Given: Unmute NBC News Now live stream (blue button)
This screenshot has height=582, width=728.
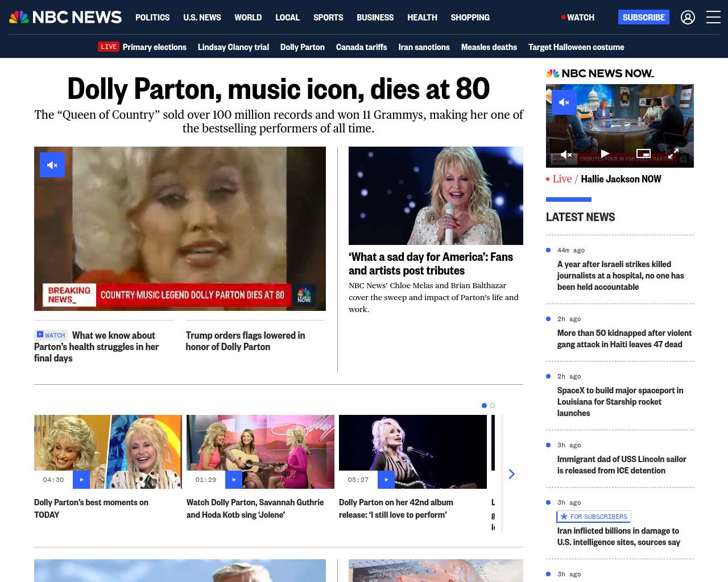Looking at the screenshot, I should pos(564,102).
